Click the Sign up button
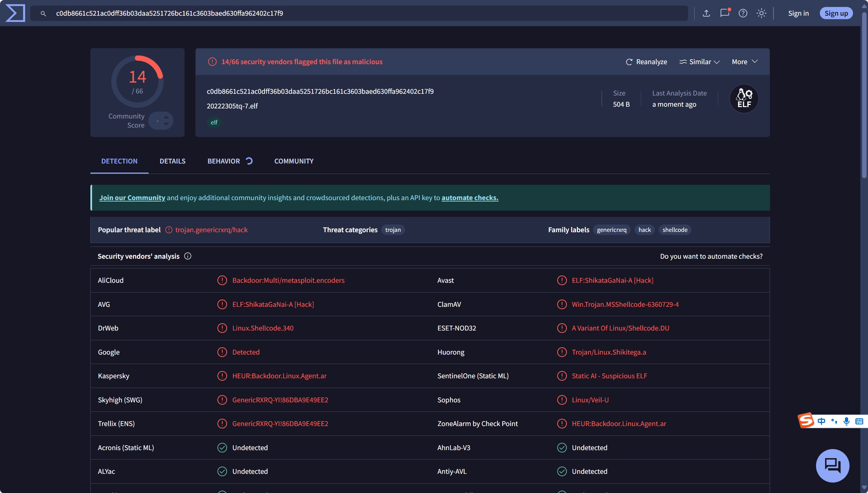Viewport: 868px width, 493px height. (x=836, y=13)
